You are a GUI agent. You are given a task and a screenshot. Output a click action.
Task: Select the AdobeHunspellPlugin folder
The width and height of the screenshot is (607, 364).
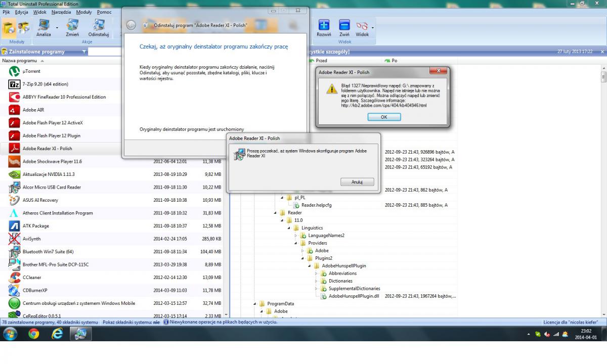coord(344,266)
